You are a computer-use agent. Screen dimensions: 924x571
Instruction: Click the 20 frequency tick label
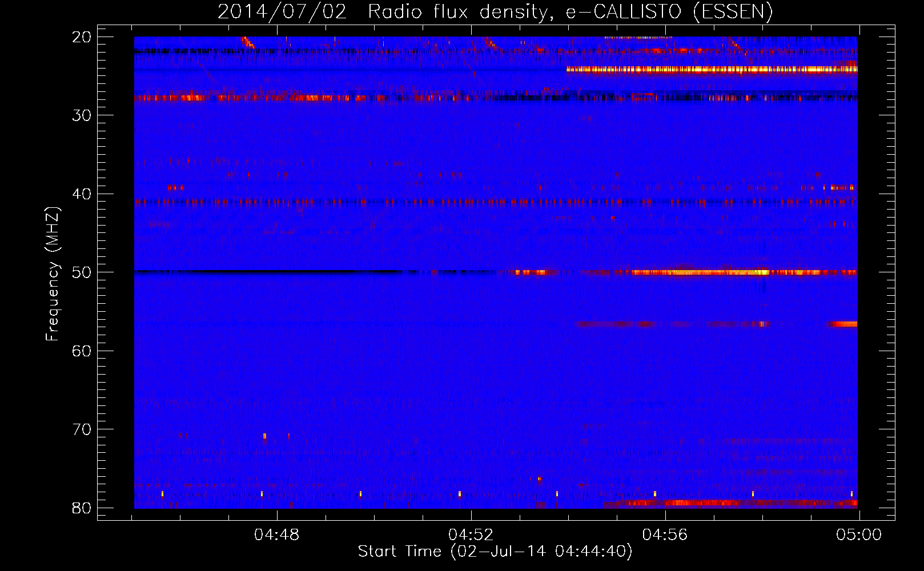tap(82, 37)
